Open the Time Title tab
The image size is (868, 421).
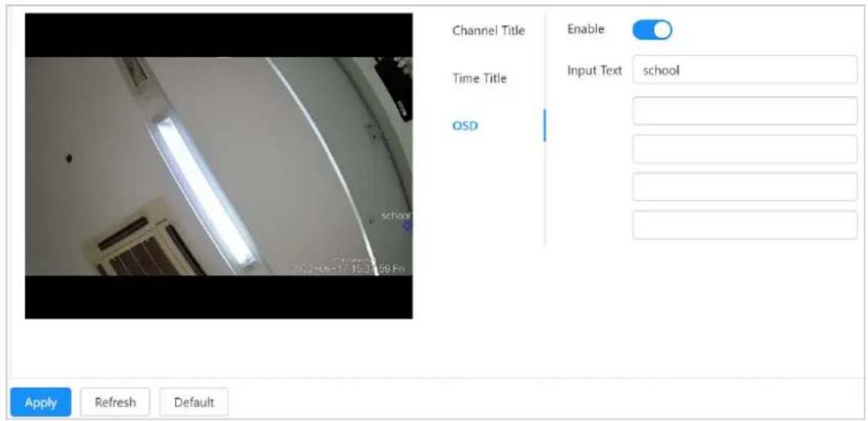[479, 78]
